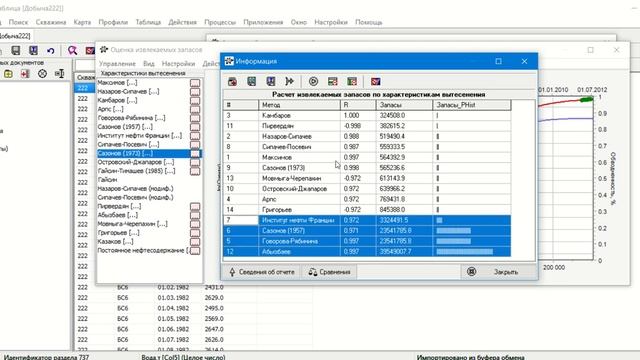Image resolution: width=640 pixels, height=360 pixels.
Task: Click the fast-forward arrow icon in Информация toolbar
Action: point(290,82)
